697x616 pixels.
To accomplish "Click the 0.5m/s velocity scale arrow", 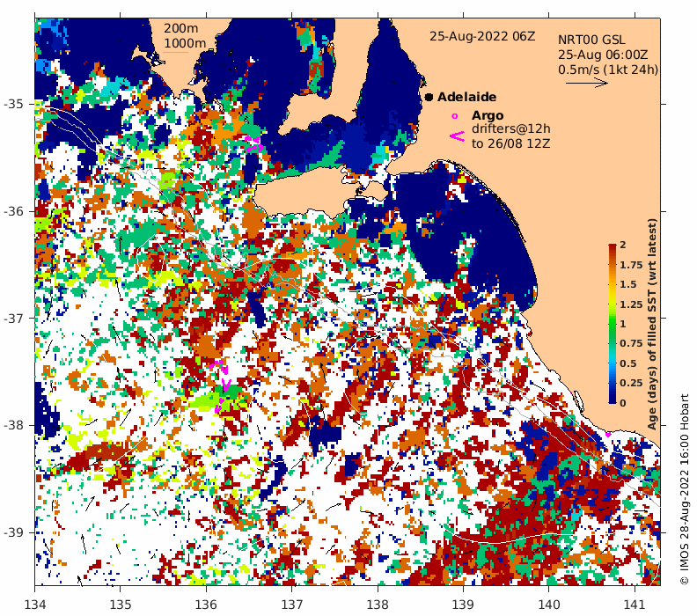I will (x=586, y=84).
